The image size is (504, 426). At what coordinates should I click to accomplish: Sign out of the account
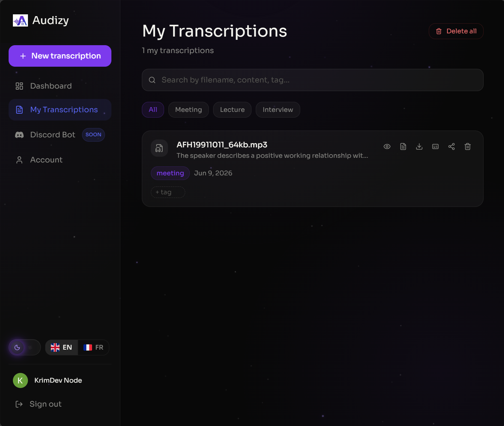39,404
